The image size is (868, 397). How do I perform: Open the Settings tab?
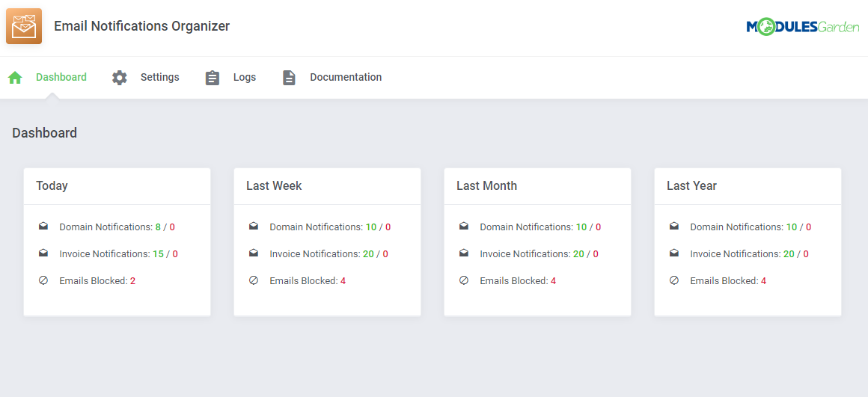(x=160, y=78)
